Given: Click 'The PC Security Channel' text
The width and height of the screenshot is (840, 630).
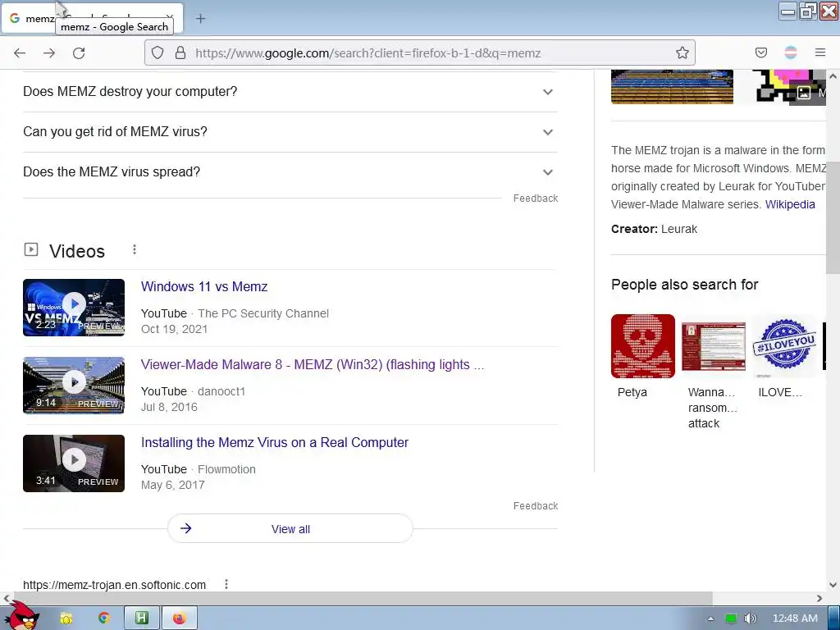Looking at the screenshot, I should pyautogui.click(x=263, y=313).
